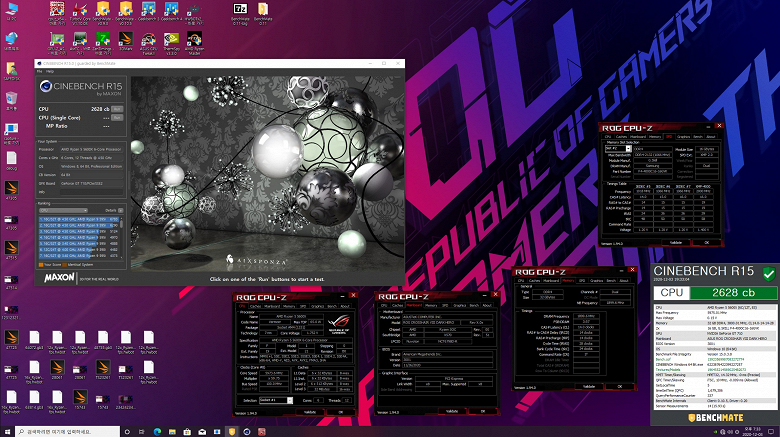Open the Recycle Bin desktop icon
The image size is (780, 437).
tap(11, 98)
